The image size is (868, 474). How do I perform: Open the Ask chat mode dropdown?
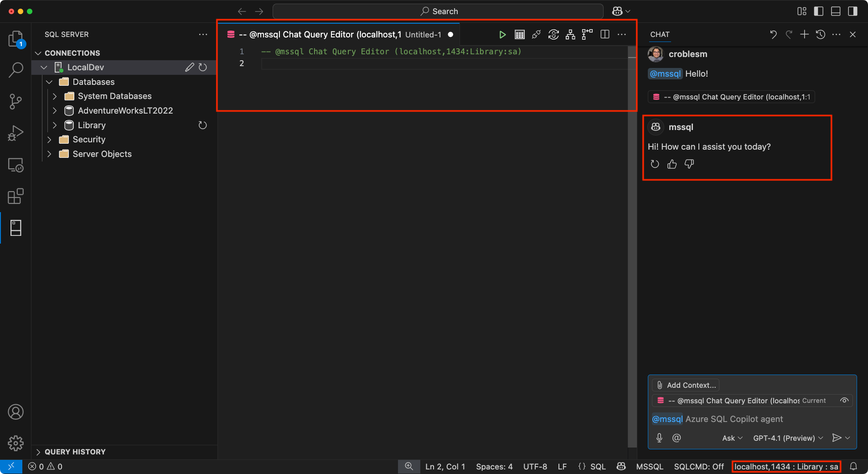[x=732, y=438]
